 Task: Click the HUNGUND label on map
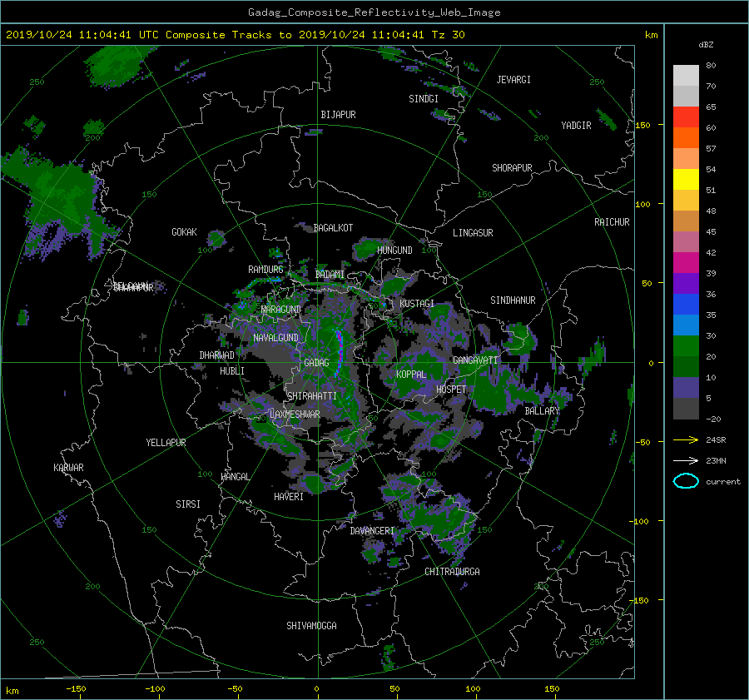394,250
